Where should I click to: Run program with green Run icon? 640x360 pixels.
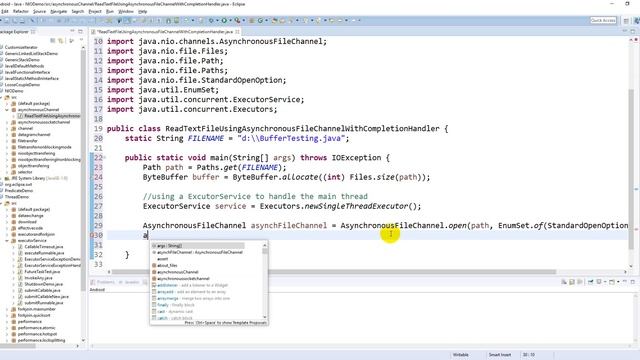tap(224, 20)
